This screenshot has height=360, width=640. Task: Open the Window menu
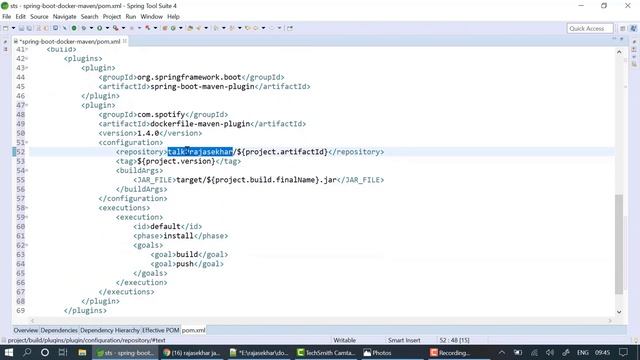coord(151,17)
